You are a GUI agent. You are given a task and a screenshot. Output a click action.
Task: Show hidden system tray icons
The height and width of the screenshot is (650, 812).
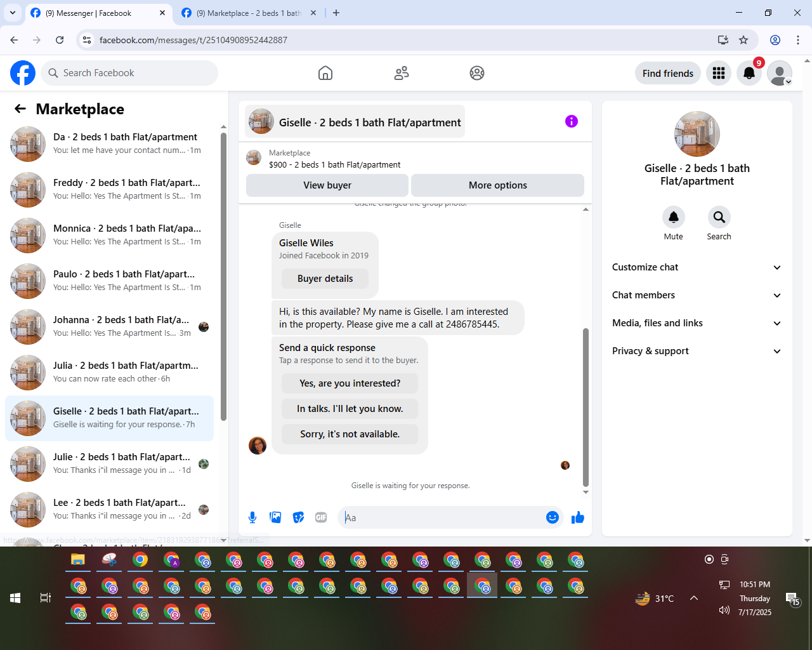(x=694, y=598)
